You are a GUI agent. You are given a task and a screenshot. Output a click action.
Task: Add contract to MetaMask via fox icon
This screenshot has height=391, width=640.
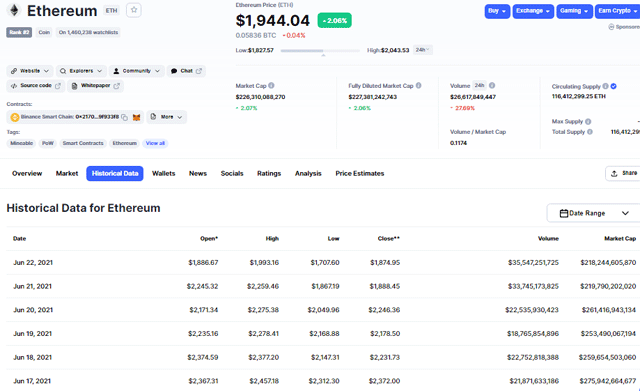coord(136,117)
